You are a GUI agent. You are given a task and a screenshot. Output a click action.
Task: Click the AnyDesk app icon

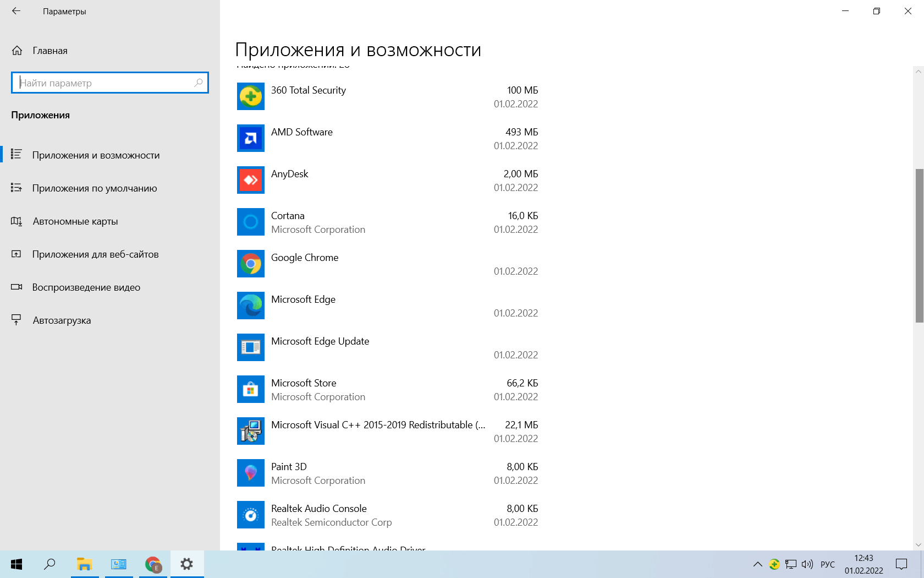point(251,180)
